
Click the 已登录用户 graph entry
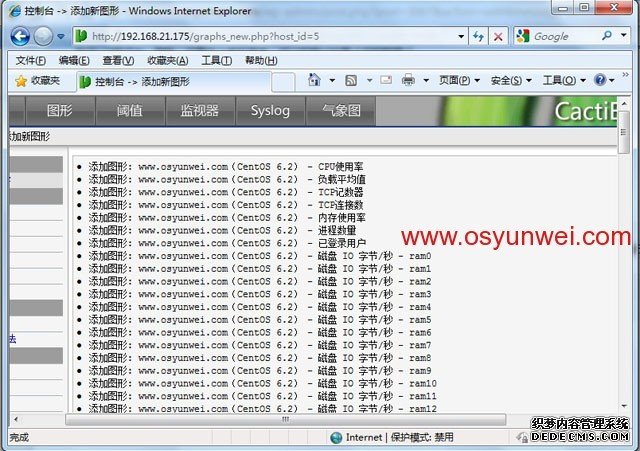pyautogui.click(x=227, y=243)
